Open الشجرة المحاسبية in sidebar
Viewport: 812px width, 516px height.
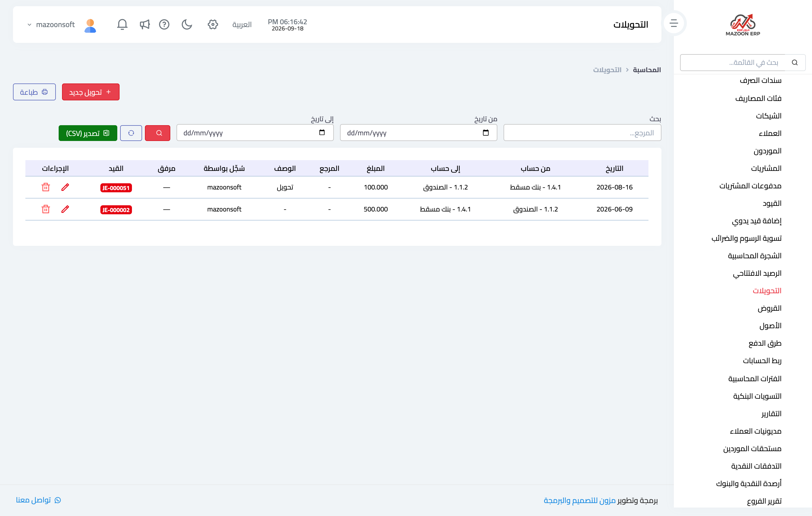pyautogui.click(x=754, y=256)
